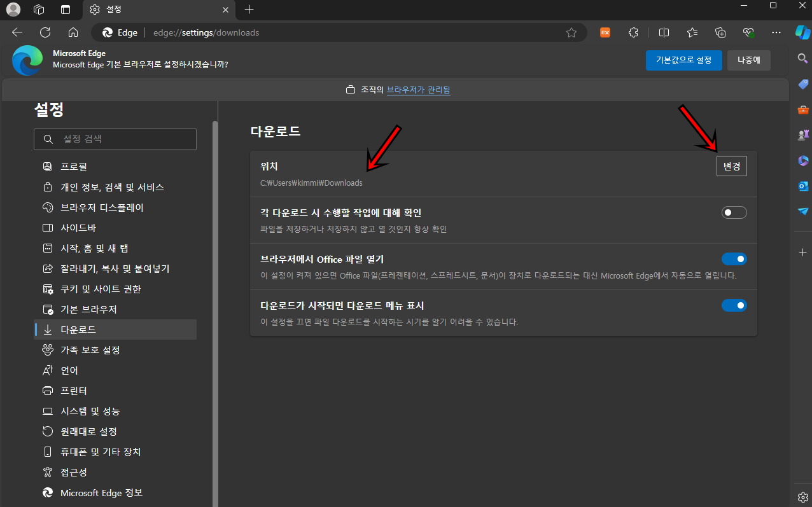Viewport: 812px width, 507px height.
Task: Select 다운로드 in settings menu
Action: (115, 330)
